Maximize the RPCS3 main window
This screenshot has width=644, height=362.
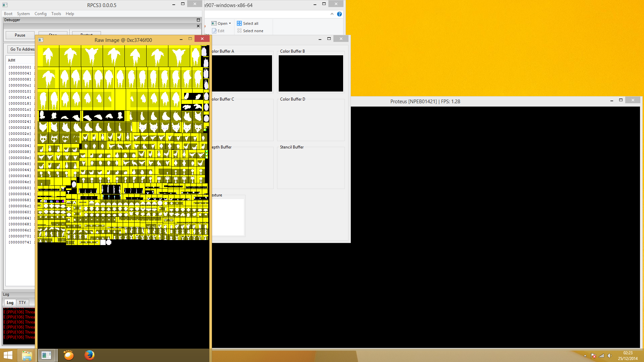pos(183,4)
